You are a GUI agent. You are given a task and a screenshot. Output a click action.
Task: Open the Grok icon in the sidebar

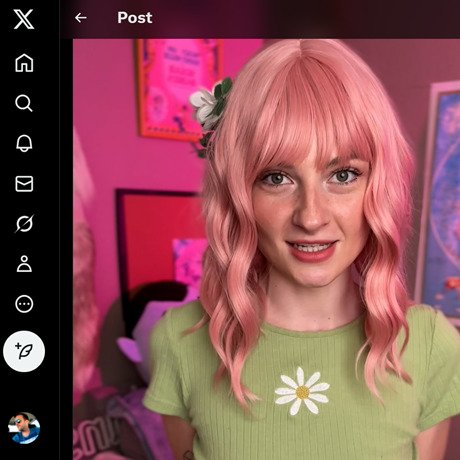(x=24, y=223)
